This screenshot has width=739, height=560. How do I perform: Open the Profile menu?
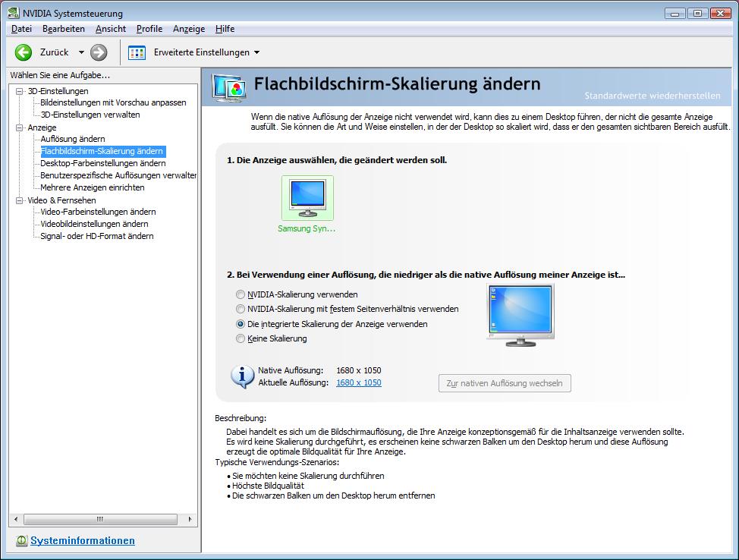click(149, 29)
